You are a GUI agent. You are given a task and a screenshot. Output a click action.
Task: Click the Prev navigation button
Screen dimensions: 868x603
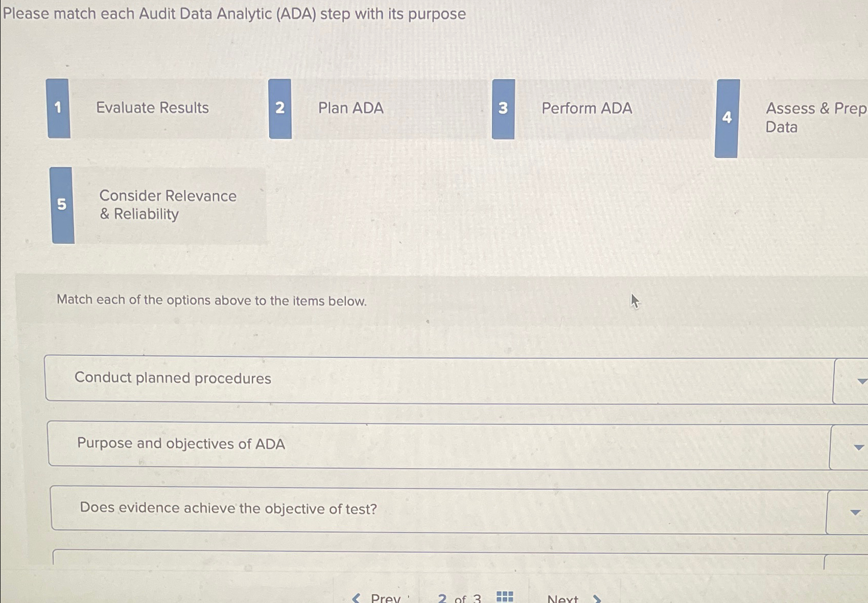386,597
